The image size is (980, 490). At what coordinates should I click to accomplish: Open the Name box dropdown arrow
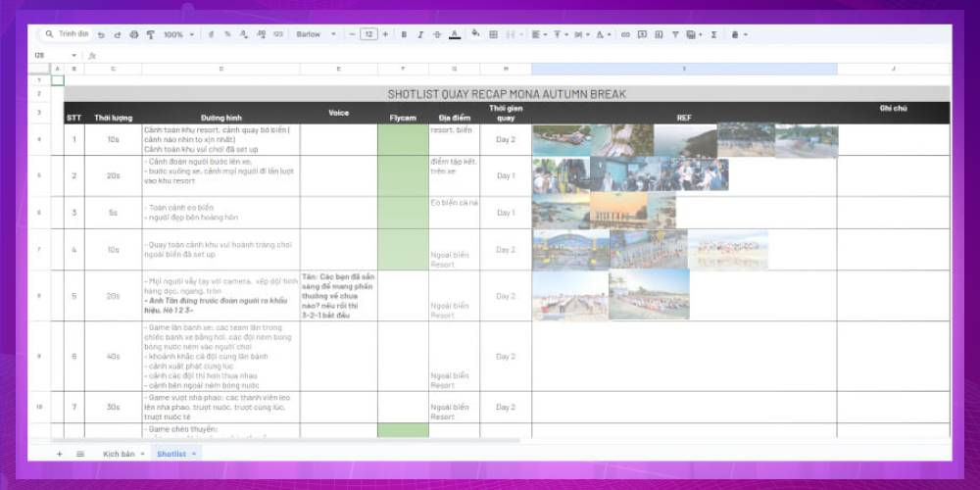(x=73, y=56)
